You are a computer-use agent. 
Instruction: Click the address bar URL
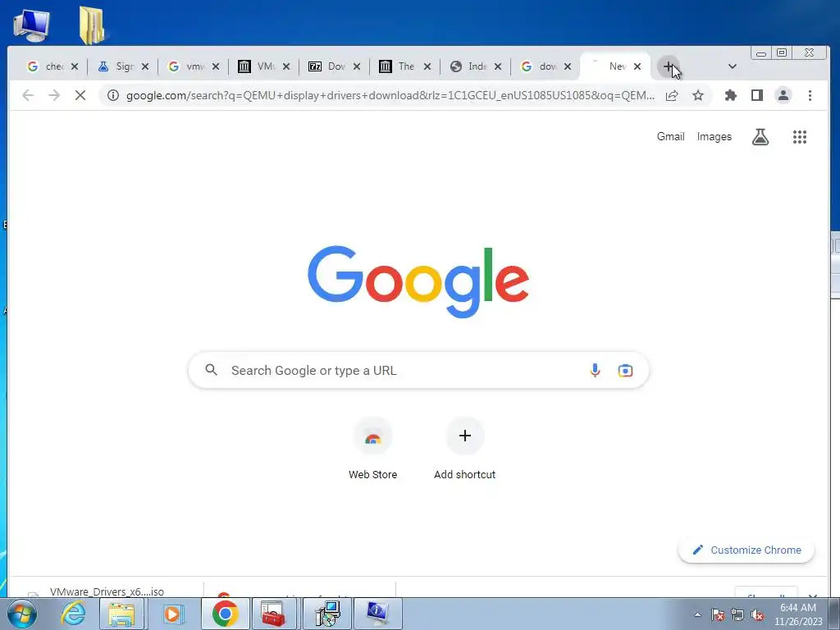[x=390, y=95]
